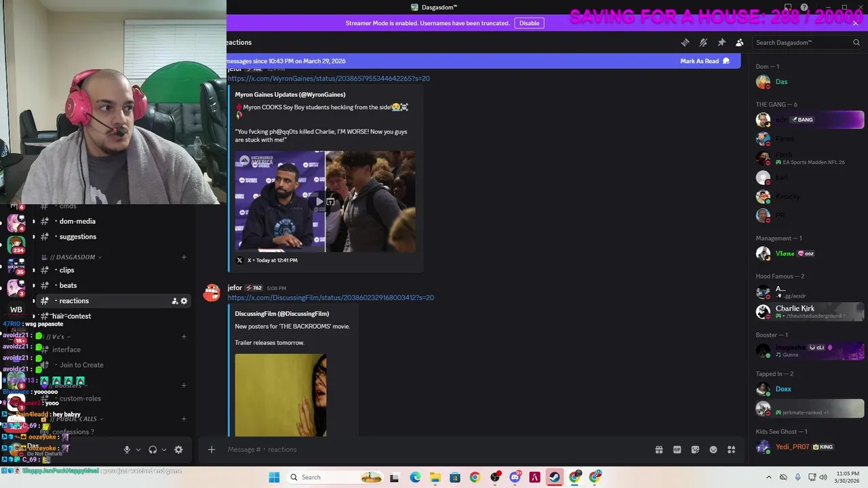Open the emoji picker
Screen dimensions: 868x488
pos(713,449)
